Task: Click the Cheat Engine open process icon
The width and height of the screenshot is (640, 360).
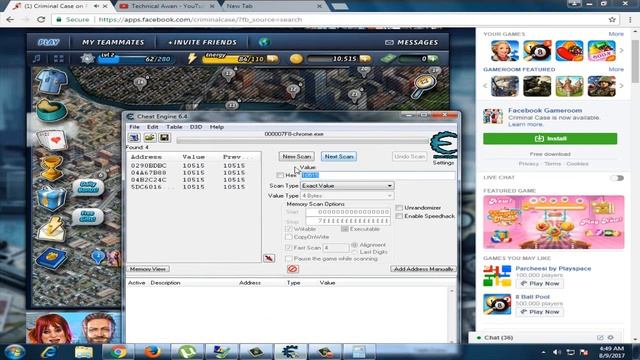Action: 134,138
